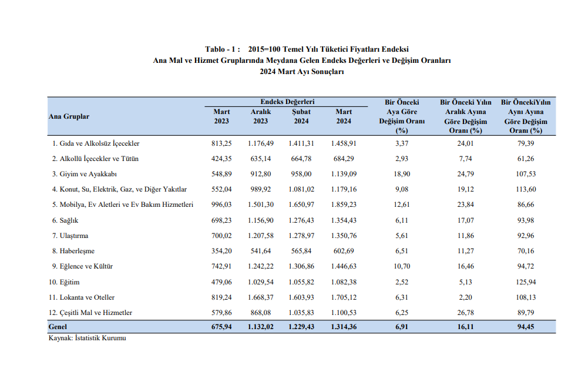Click the 'Sağlık' row label
The image size is (588, 372).
pyautogui.click(x=65, y=220)
